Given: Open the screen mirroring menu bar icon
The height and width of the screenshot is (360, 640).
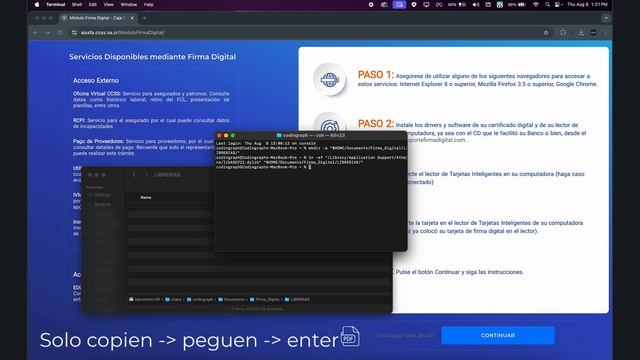Looking at the screenshot, I should [426, 4].
